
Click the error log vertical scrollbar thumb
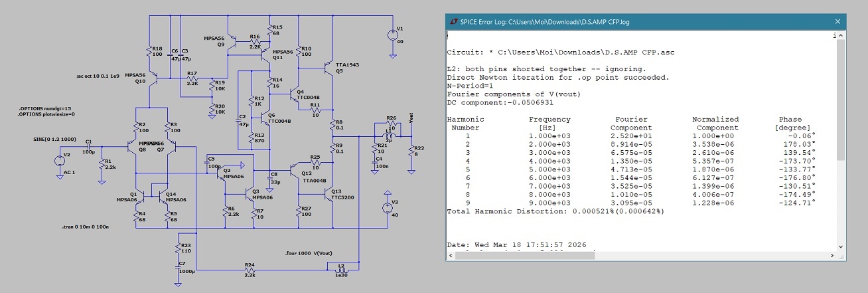[x=840, y=100]
